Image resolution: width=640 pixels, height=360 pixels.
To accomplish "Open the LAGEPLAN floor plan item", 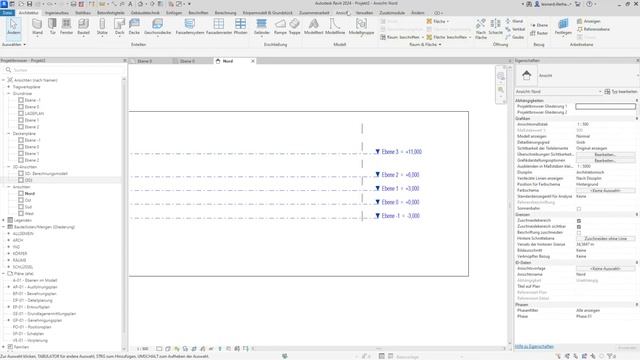I will [34, 113].
